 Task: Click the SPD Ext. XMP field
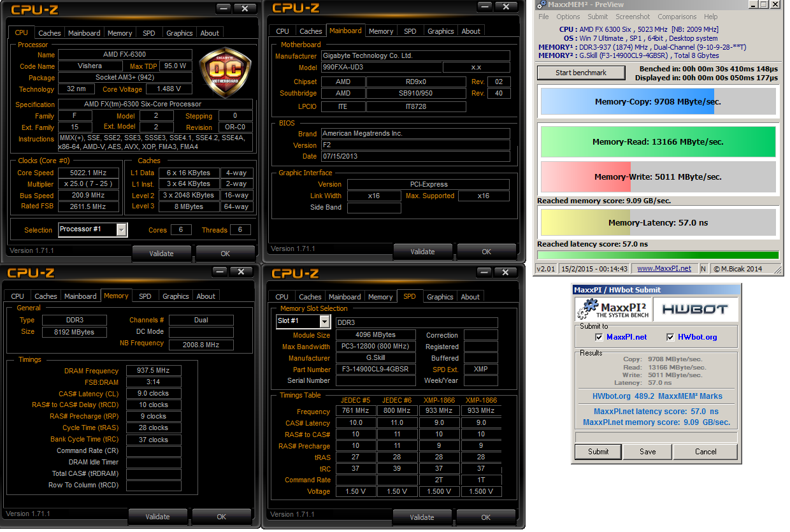[x=481, y=370]
